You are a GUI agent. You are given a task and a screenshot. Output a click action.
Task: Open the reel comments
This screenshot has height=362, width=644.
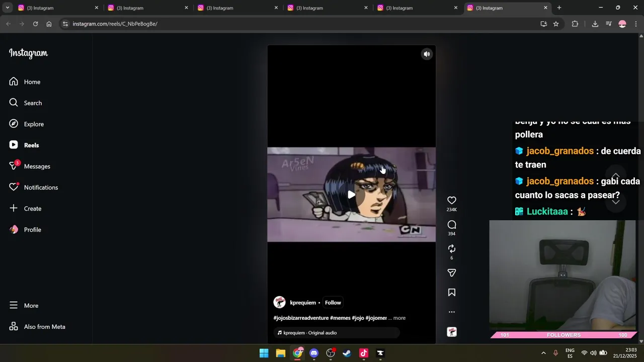(x=452, y=225)
